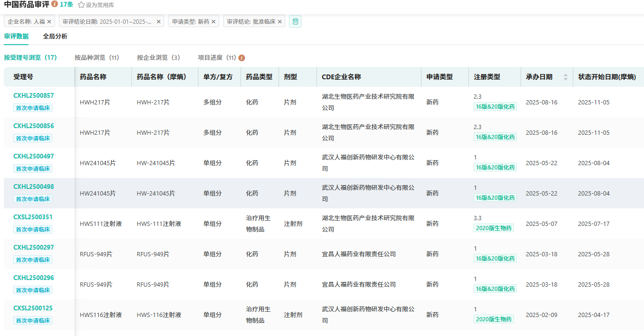Image resolution: width=644 pixels, height=336 pixels.
Task: Click 16版&20版化药 tag in CXHL2500856 row
Action: (495, 137)
